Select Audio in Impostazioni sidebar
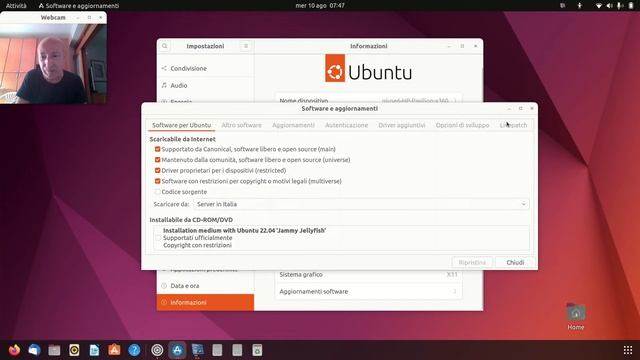Image resolution: width=640 pixels, height=360 pixels. [205, 85]
